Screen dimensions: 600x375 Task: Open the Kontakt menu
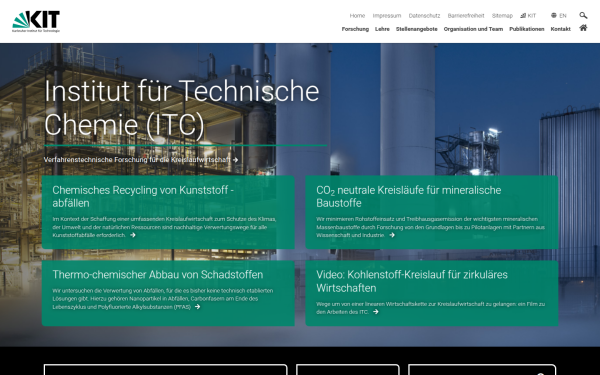560,29
